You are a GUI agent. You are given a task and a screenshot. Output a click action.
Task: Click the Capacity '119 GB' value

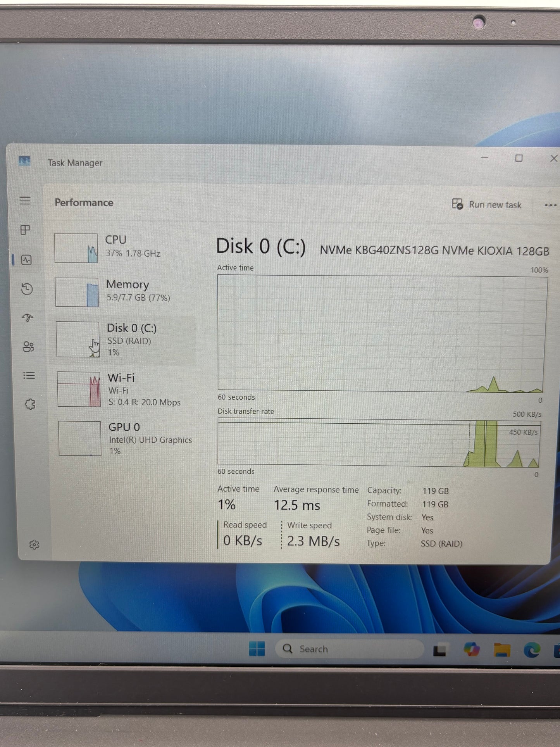coord(435,491)
